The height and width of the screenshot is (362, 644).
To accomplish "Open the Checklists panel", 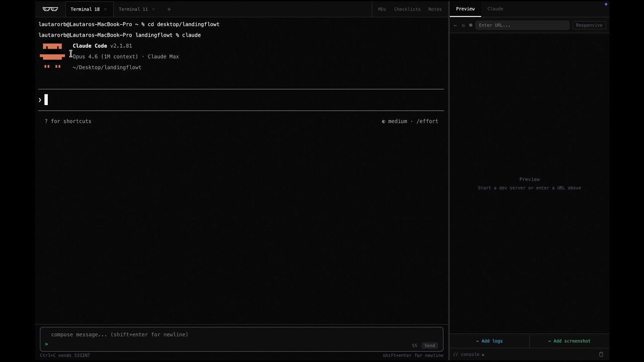I will pos(407,9).
